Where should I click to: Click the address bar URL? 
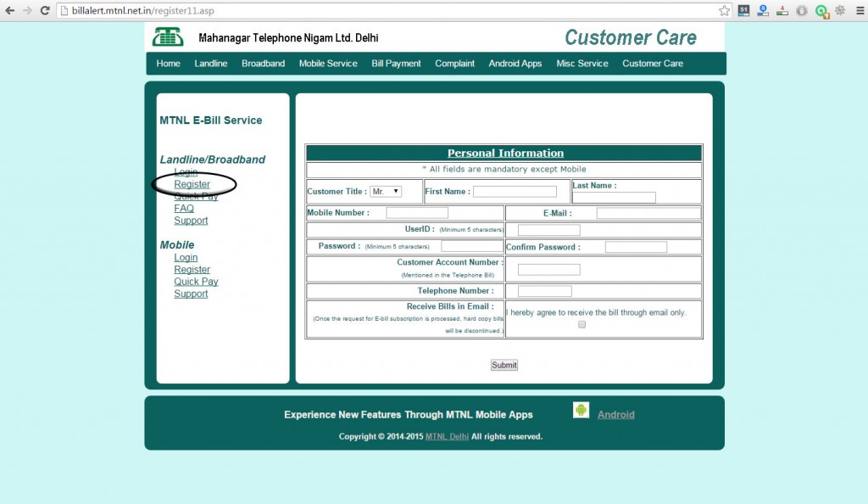(x=142, y=10)
